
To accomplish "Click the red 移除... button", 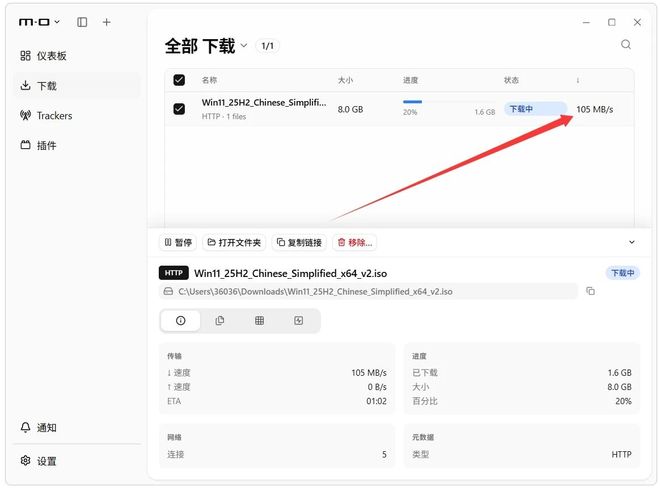I will (x=354, y=243).
